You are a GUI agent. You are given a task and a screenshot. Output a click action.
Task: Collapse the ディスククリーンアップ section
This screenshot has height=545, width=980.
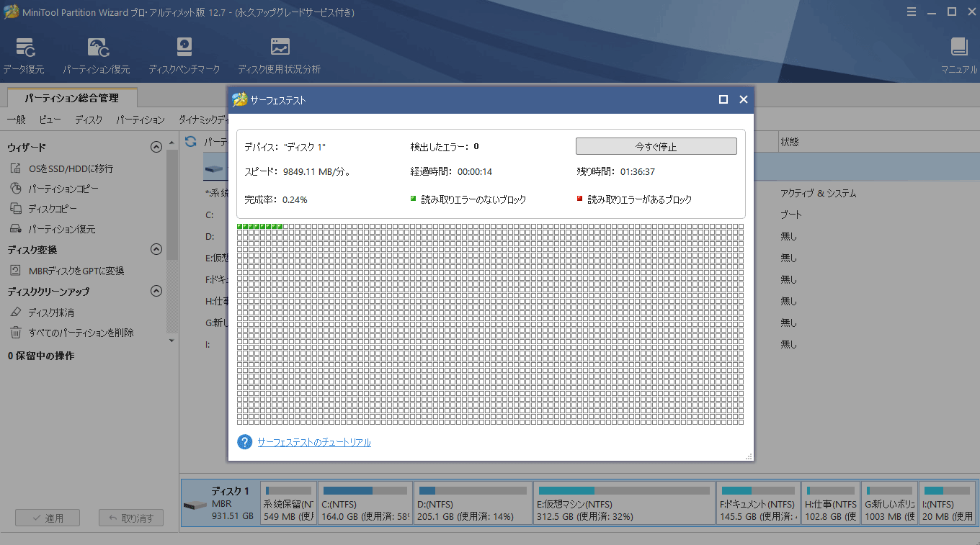pyautogui.click(x=156, y=291)
